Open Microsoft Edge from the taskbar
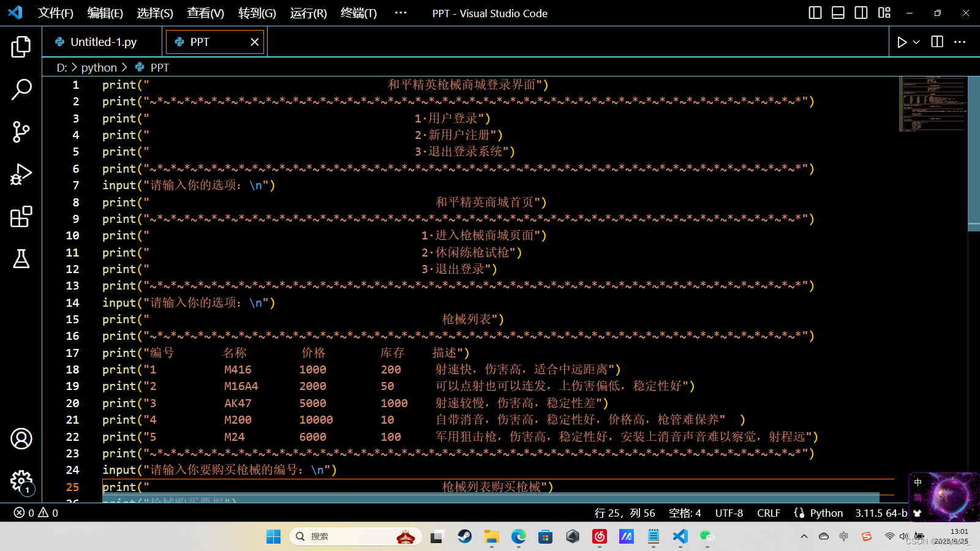The height and width of the screenshot is (551, 980). tap(518, 537)
